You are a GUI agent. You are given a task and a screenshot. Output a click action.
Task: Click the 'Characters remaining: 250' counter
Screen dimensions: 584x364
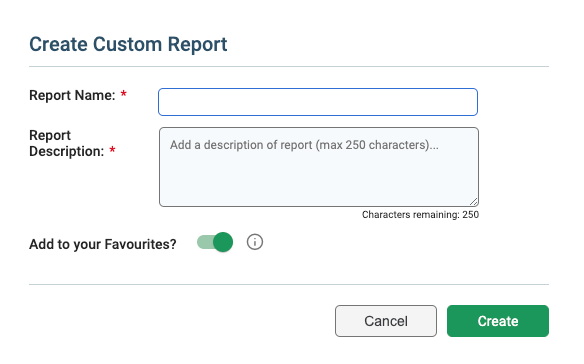[420, 215]
